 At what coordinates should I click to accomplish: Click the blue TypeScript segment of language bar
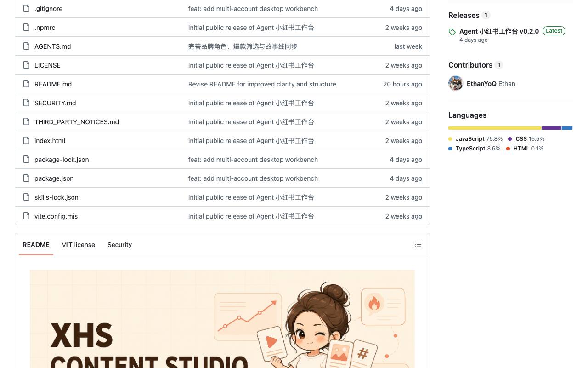(567, 128)
